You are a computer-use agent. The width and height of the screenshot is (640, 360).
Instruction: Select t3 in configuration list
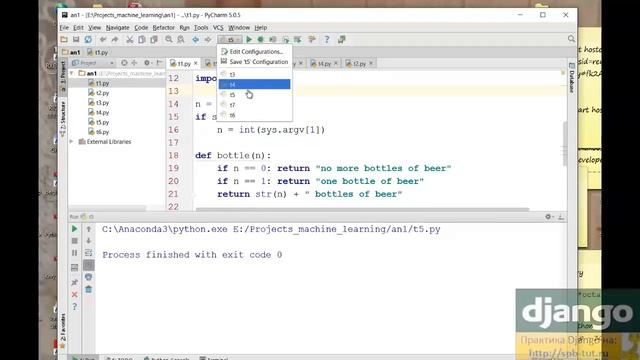[x=254, y=74]
